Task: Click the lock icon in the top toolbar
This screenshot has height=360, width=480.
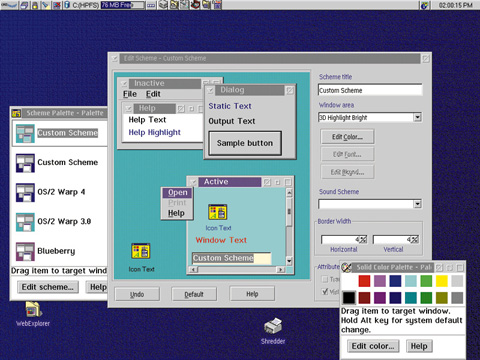Action: coord(35,5)
